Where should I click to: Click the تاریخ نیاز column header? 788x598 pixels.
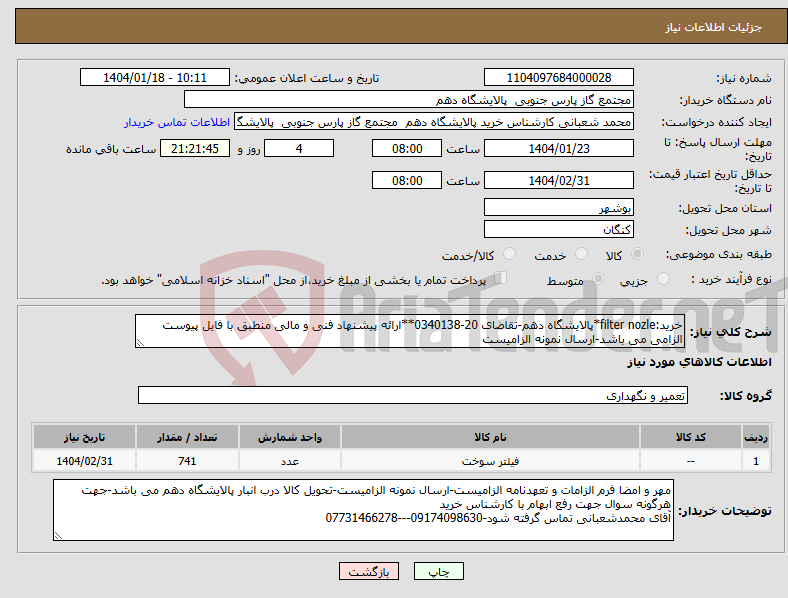point(84,437)
